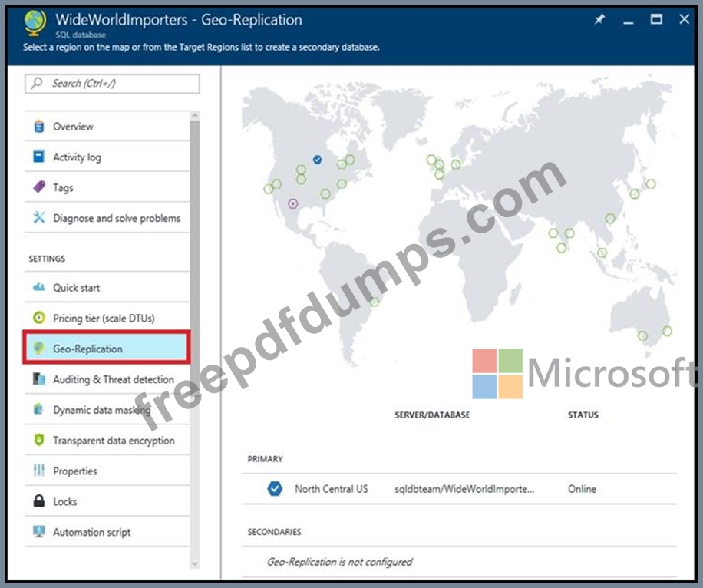Focus the Search (Ctrl+/) field
Viewport: 703px width, 588px height.
[112, 84]
